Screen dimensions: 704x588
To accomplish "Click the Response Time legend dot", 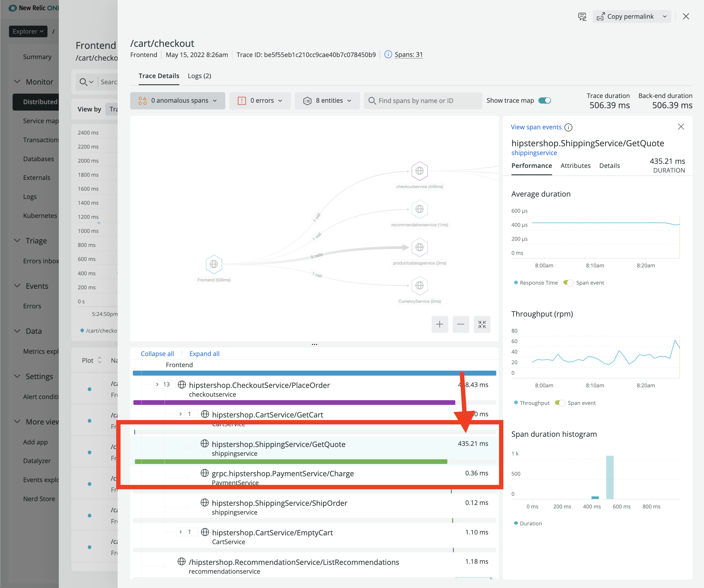I will pyautogui.click(x=516, y=283).
